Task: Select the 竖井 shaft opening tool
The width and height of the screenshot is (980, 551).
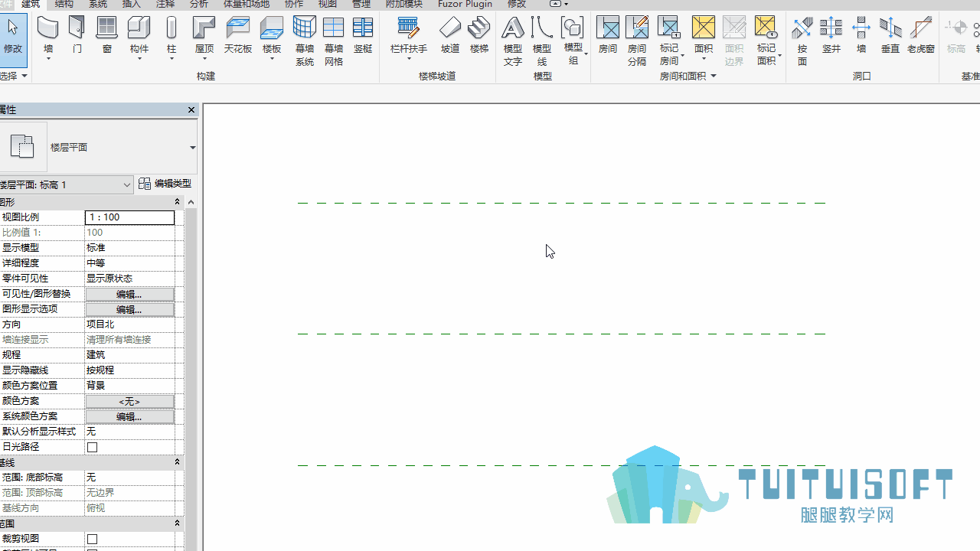Action: pos(831,35)
